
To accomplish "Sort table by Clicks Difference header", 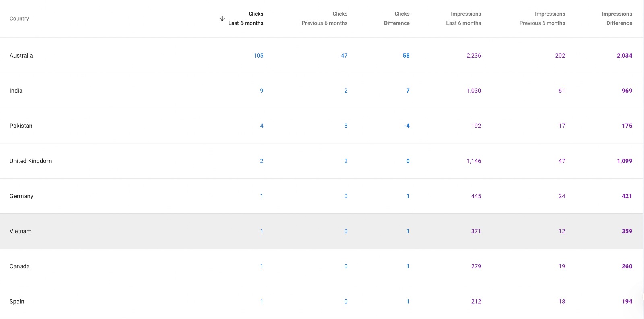I will [x=396, y=19].
